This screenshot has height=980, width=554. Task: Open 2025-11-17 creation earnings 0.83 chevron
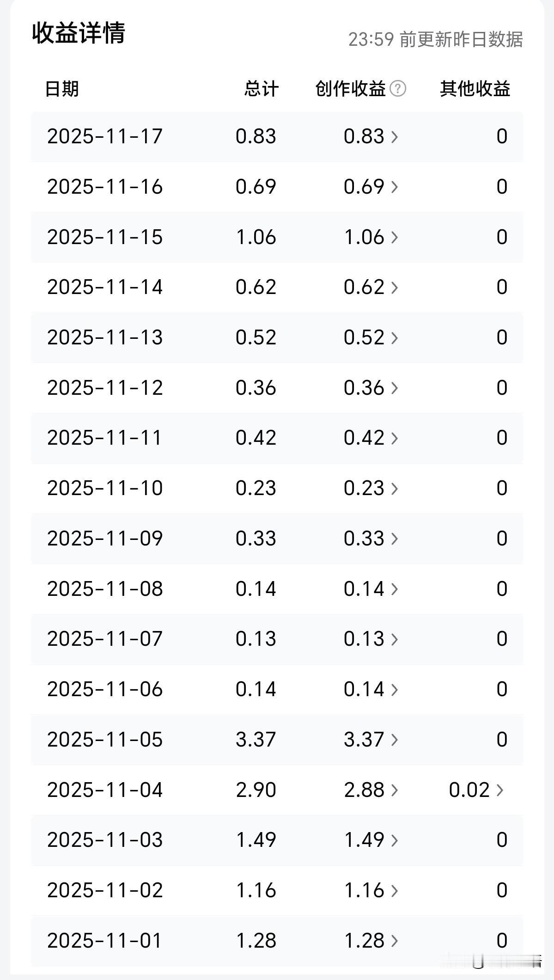click(x=394, y=136)
